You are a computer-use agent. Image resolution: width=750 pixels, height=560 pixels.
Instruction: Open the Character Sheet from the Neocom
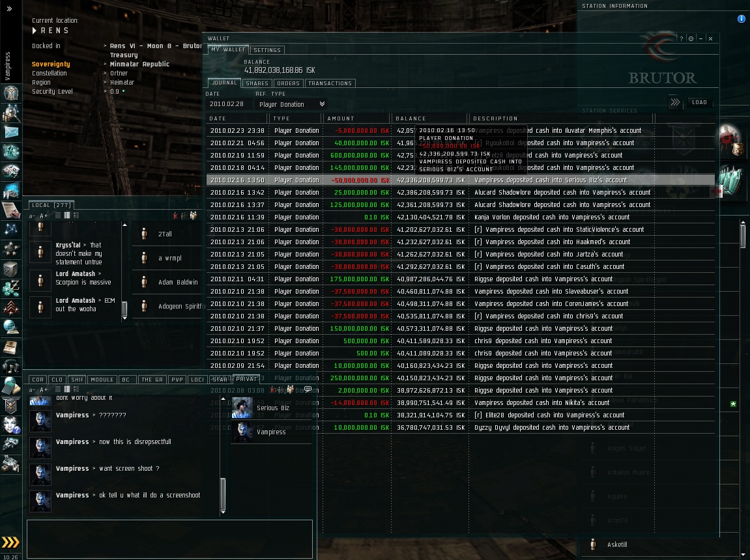coord(10,92)
